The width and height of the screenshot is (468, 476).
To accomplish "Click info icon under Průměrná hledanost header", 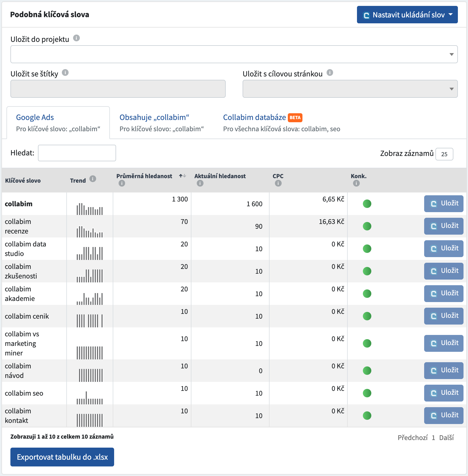I will (122, 183).
